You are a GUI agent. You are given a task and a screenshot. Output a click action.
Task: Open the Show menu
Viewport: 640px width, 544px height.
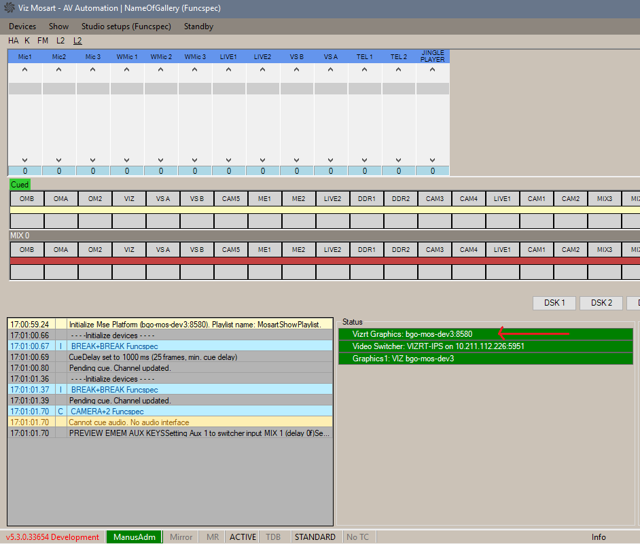59,26
